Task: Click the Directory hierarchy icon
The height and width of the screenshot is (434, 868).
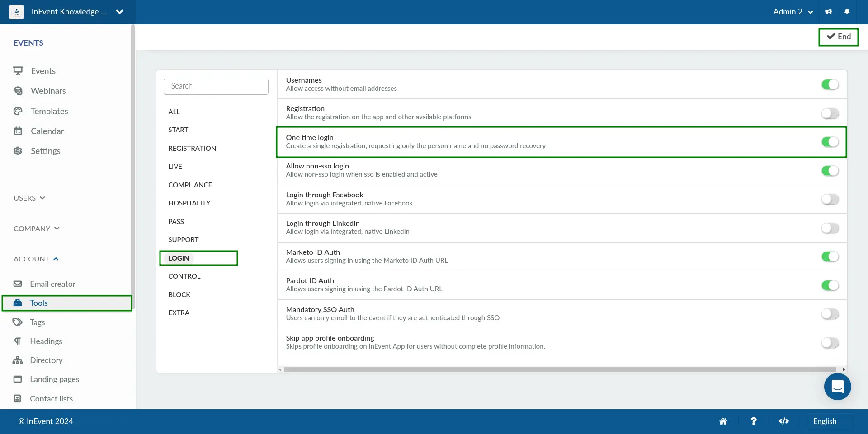Action: coord(18,360)
